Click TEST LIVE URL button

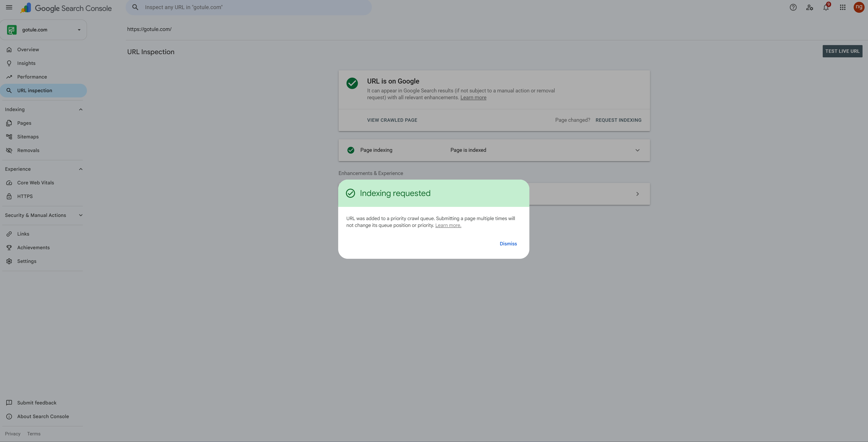pos(842,51)
